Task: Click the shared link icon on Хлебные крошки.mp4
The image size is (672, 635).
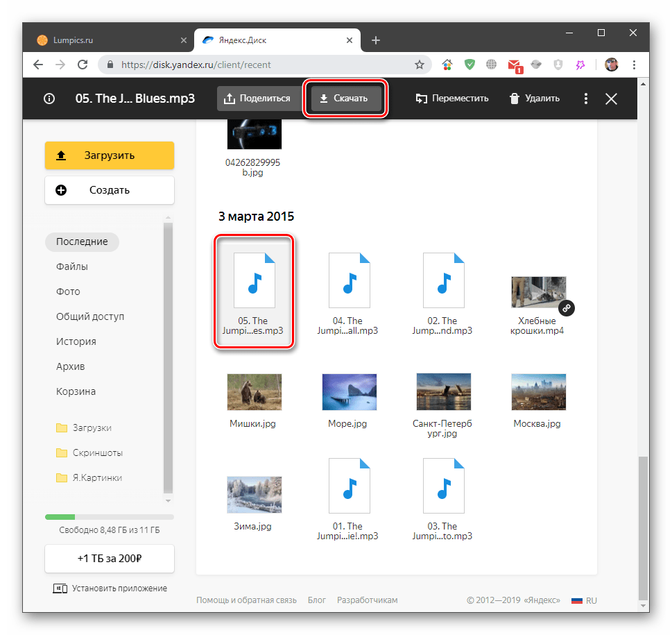Action: [567, 307]
